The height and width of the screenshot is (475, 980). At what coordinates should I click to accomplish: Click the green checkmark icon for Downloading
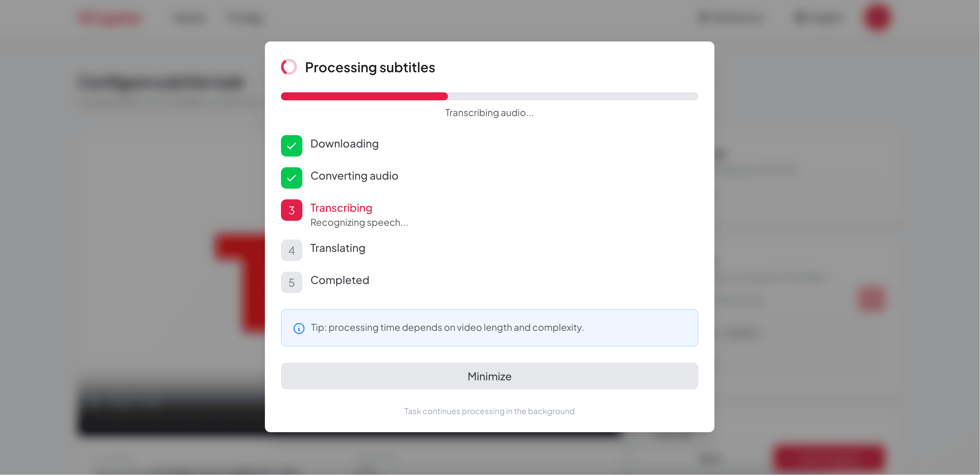(x=291, y=146)
